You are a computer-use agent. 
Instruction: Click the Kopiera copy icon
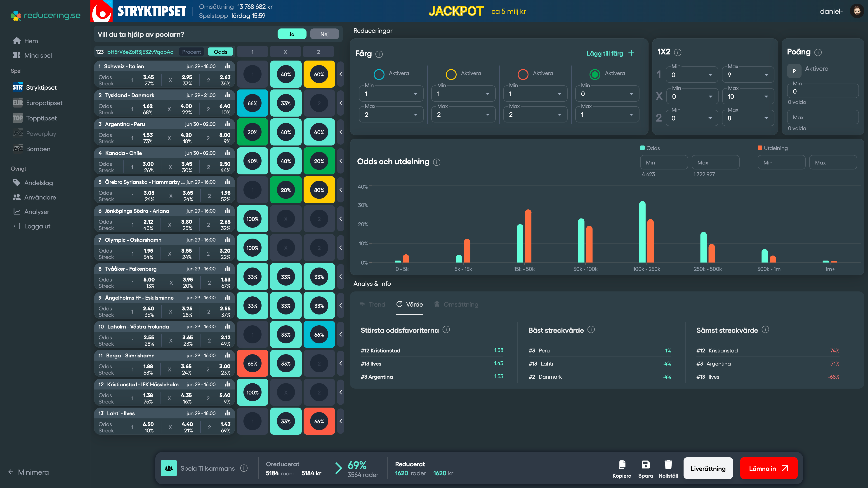coord(622,465)
